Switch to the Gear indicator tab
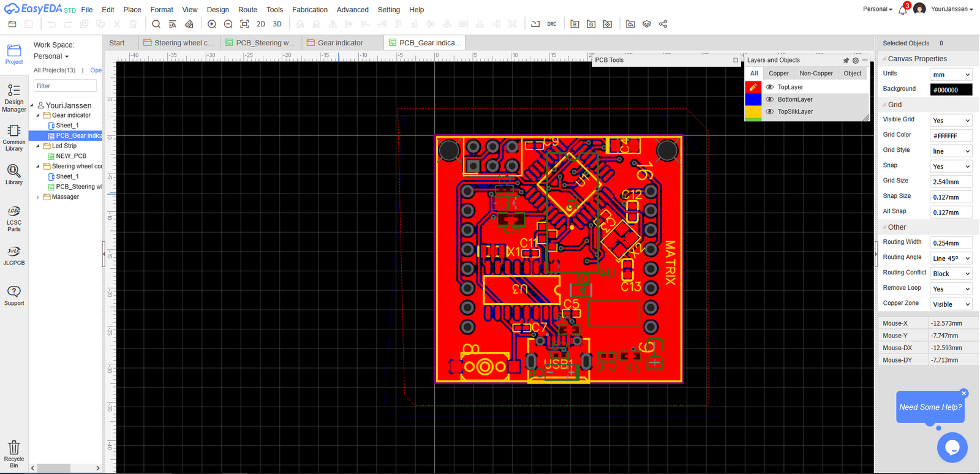Screen dimensions: 980x474 (x=340, y=43)
